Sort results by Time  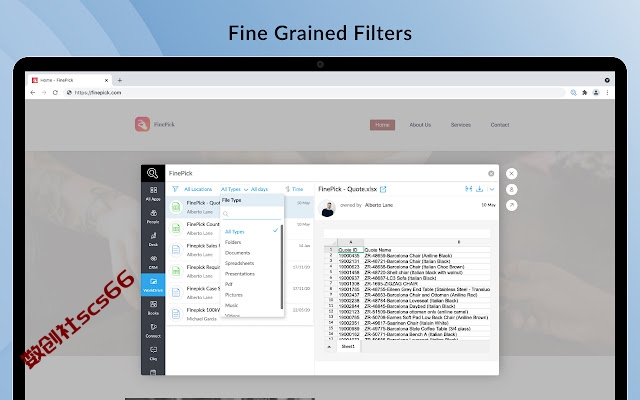pyautogui.click(x=294, y=189)
